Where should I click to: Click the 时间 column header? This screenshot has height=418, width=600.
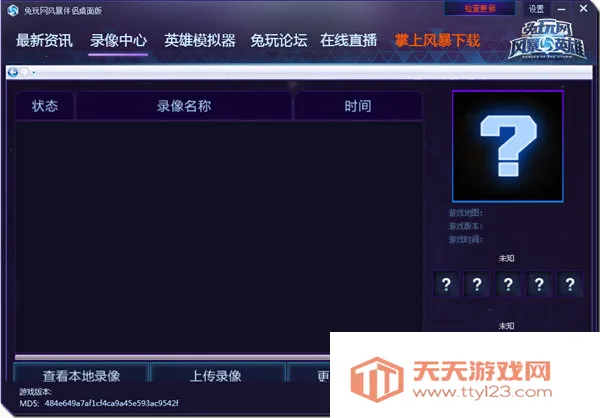[358, 106]
